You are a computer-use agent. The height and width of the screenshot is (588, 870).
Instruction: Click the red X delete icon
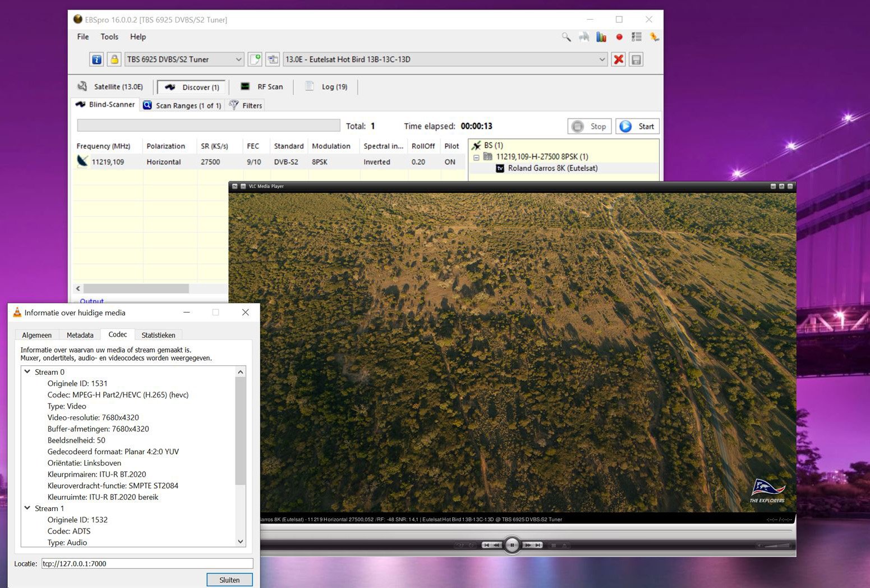tap(619, 59)
